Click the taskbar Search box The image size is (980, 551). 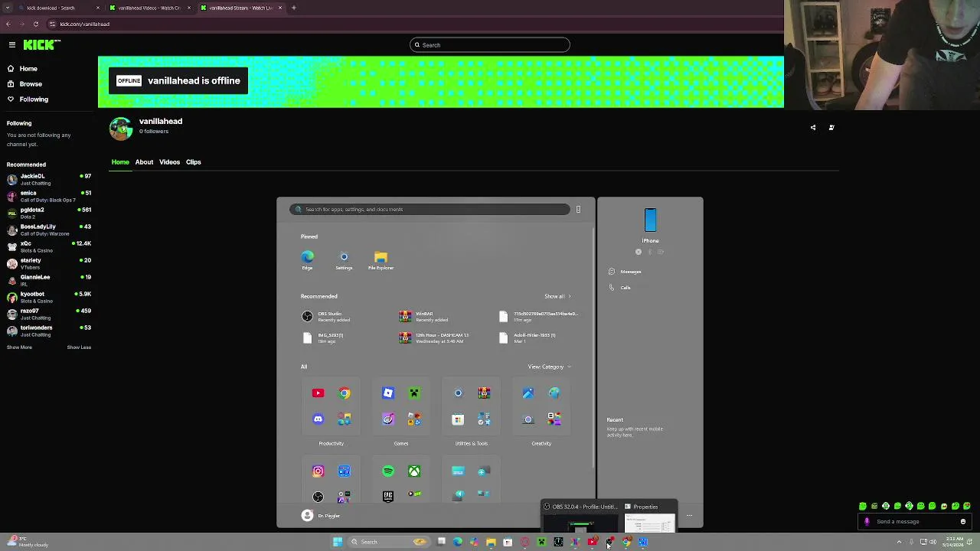[x=389, y=542]
